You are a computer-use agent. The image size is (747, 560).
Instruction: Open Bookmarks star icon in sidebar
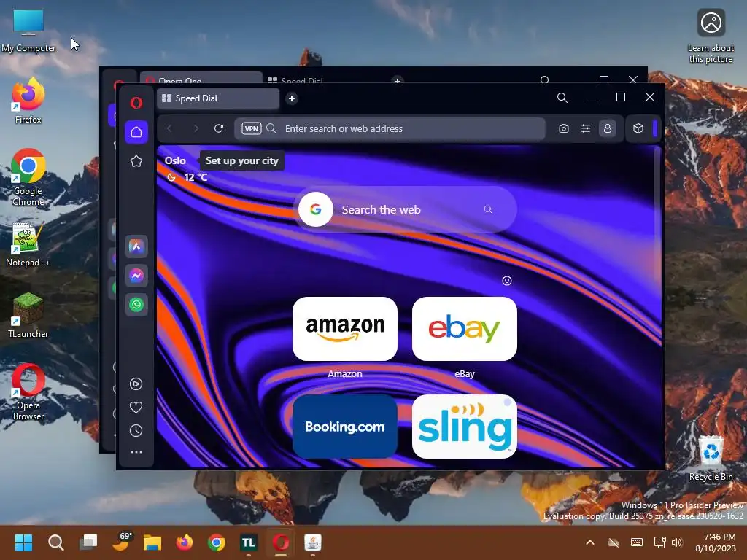coord(136,161)
